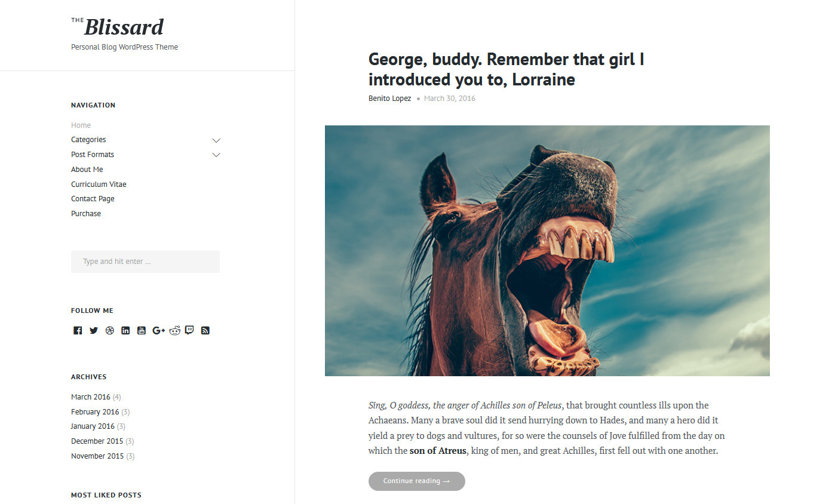This screenshot has width=838, height=504.
Task: Go to the About Me page
Action: click(87, 170)
